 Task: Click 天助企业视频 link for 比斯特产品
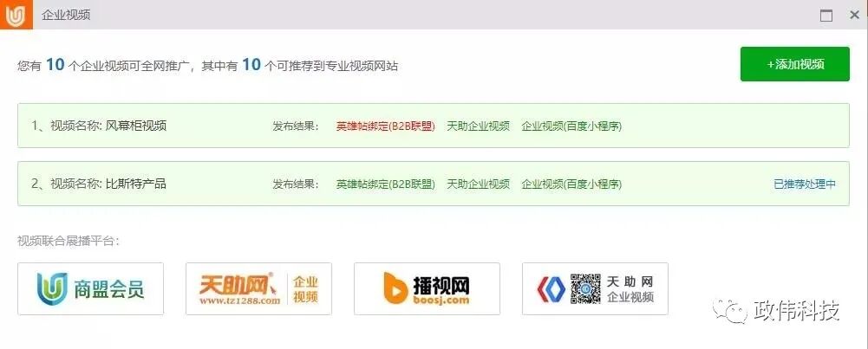tap(479, 184)
